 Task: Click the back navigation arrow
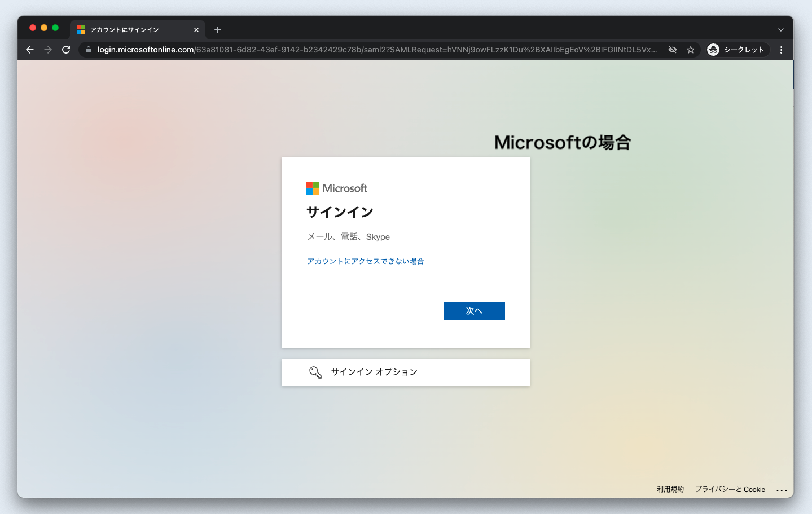click(29, 50)
